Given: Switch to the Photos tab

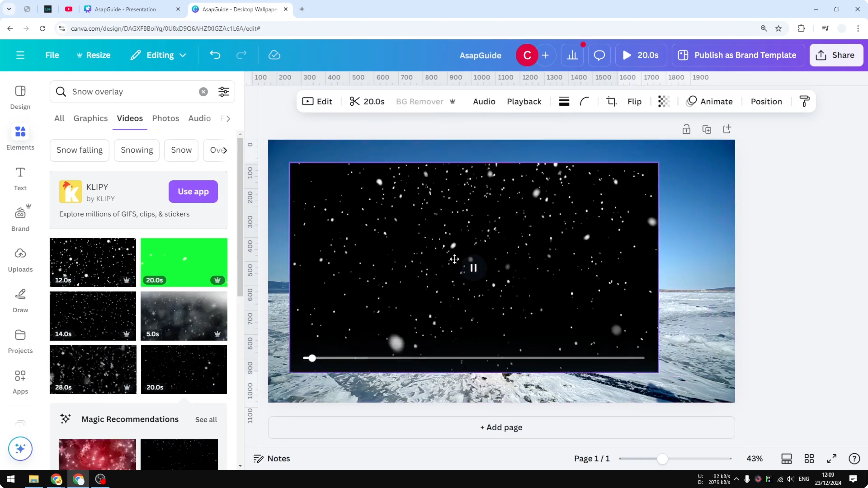Looking at the screenshot, I should coord(165,118).
